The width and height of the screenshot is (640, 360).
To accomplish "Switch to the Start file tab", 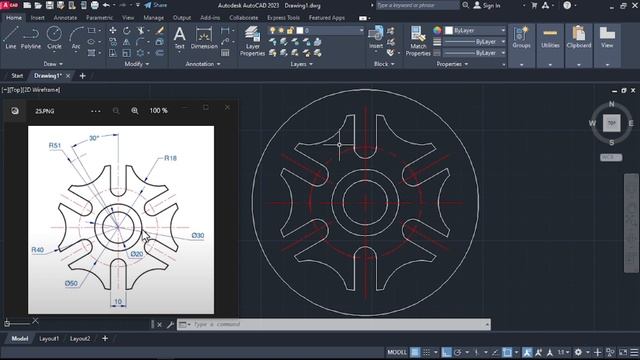I will tap(17, 76).
